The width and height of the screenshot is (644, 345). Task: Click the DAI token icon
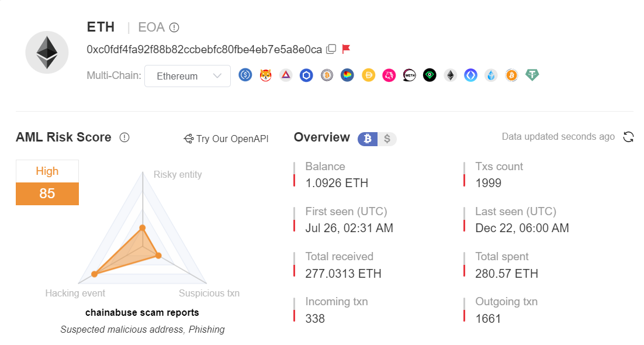[x=368, y=75]
